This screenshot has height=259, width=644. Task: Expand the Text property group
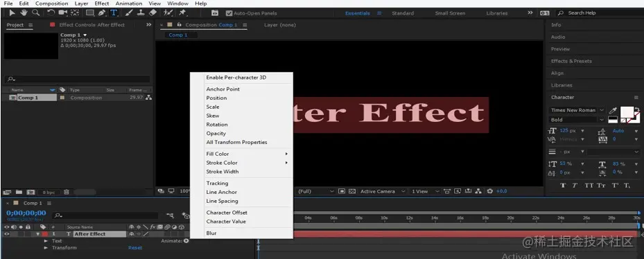[46, 241]
